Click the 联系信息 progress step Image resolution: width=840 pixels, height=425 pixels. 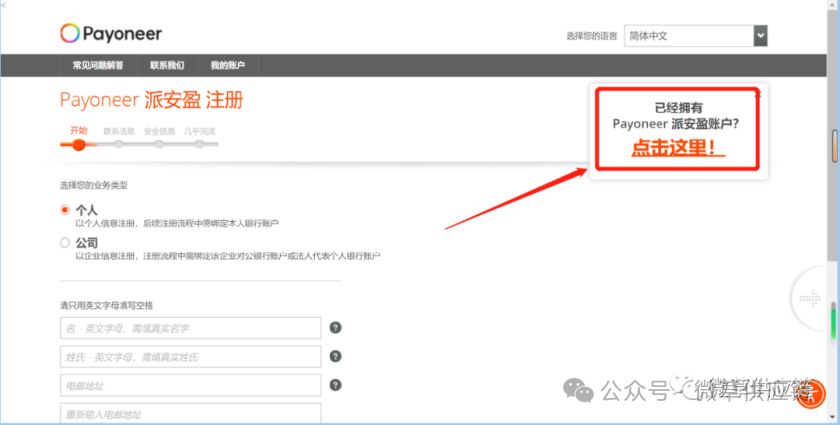click(x=119, y=144)
